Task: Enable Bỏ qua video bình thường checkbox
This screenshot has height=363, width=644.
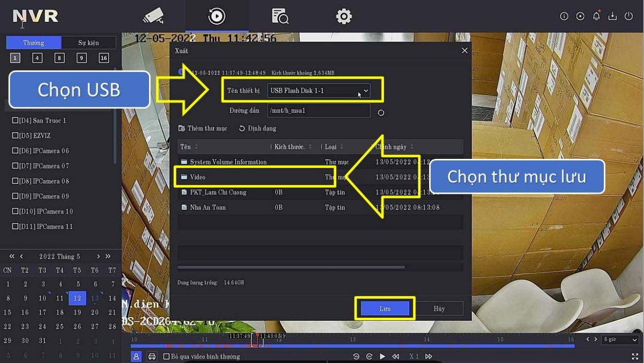Action: click(x=166, y=356)
